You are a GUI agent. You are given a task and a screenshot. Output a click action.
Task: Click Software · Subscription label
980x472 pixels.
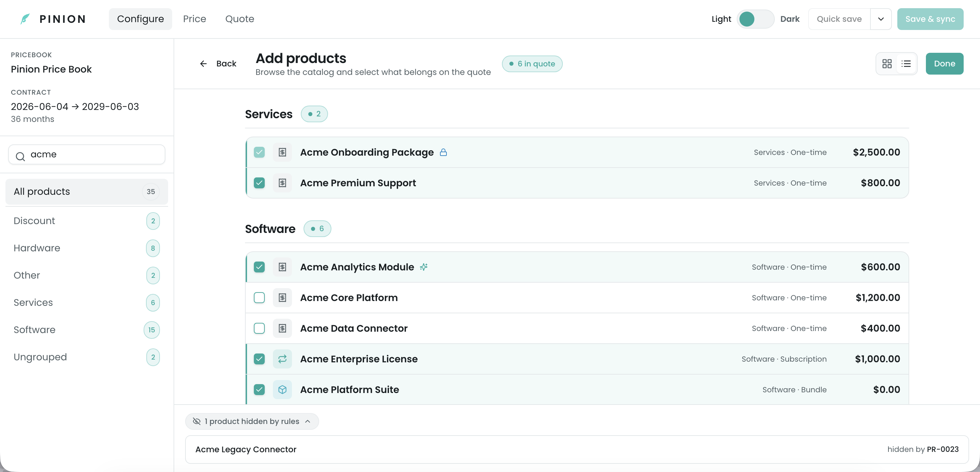pyautogui.click(x=784, y=359)
